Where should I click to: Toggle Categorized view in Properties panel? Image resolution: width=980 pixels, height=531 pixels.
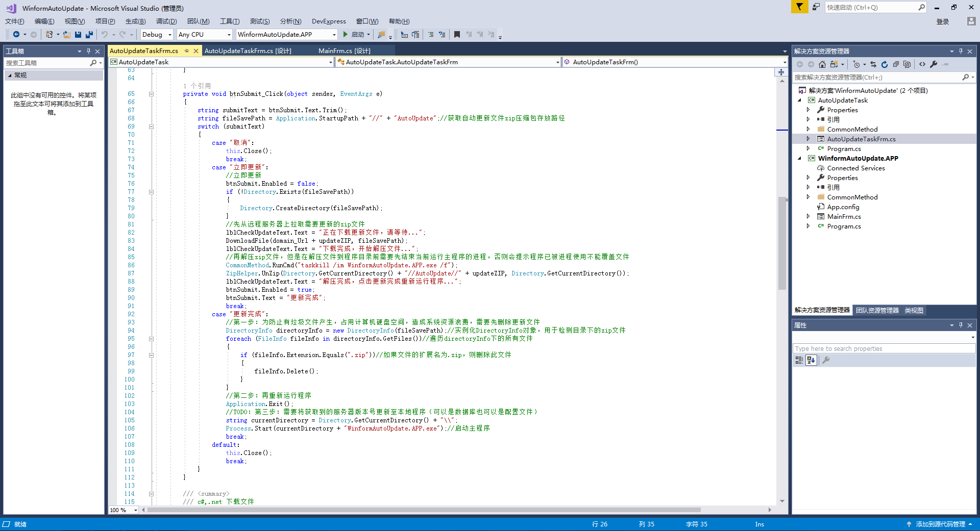(x=799, y=360)
